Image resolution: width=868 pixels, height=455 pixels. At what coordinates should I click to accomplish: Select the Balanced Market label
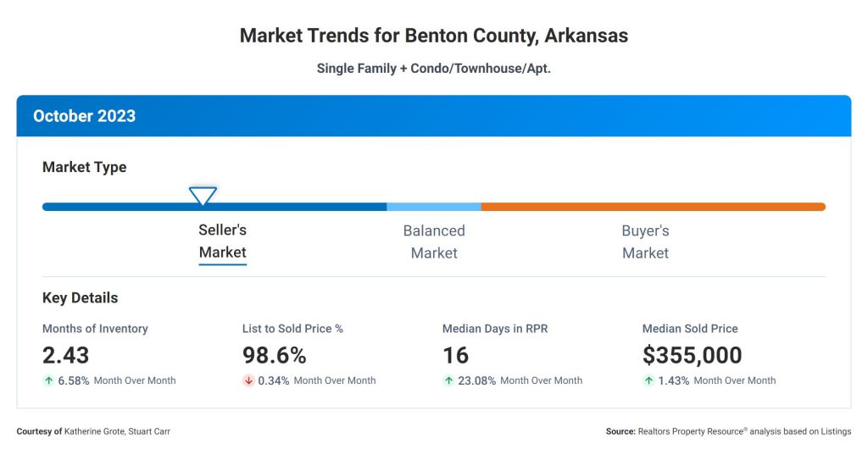(434, 241)
